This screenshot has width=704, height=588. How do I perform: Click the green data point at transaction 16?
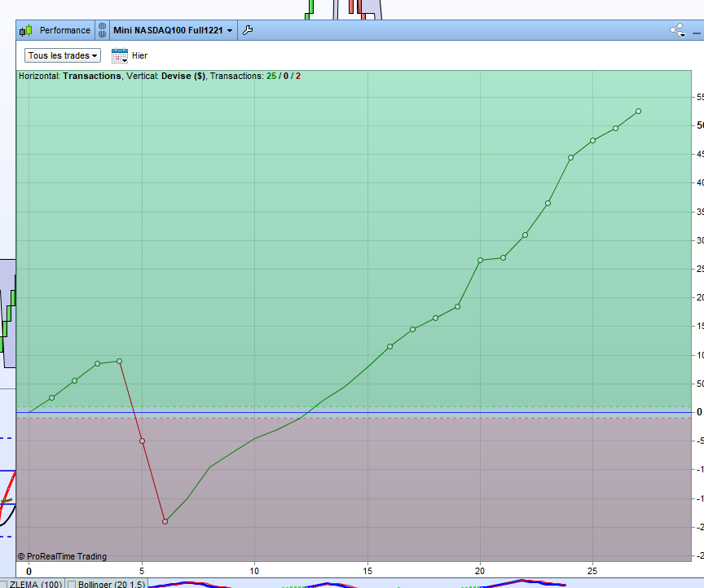tap(389, 346)
